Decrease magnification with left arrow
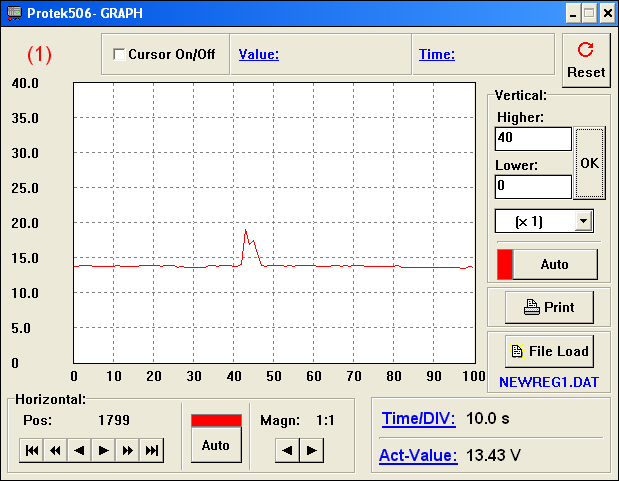The width and height of the screenshot is (619, 481). tap(288, 451)
